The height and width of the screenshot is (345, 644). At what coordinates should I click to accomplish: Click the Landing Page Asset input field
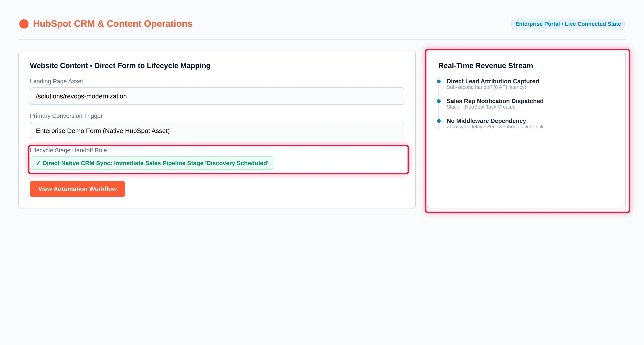point(217,96)
